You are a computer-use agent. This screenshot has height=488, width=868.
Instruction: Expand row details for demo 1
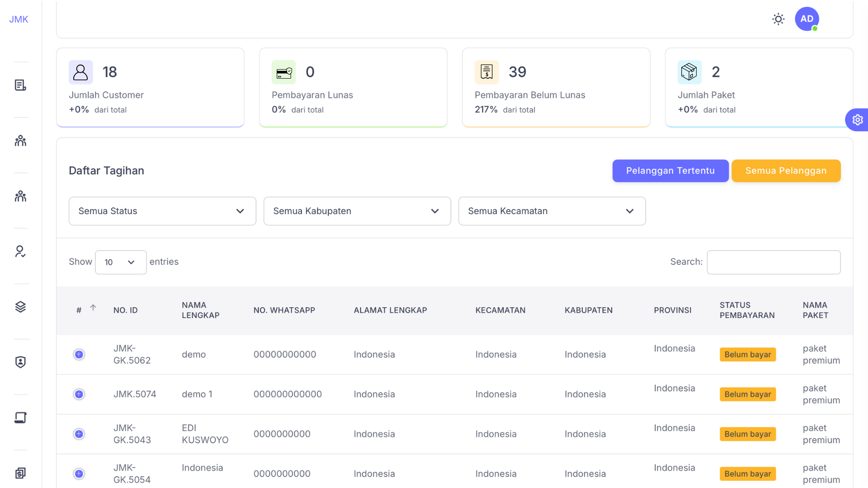79,394
